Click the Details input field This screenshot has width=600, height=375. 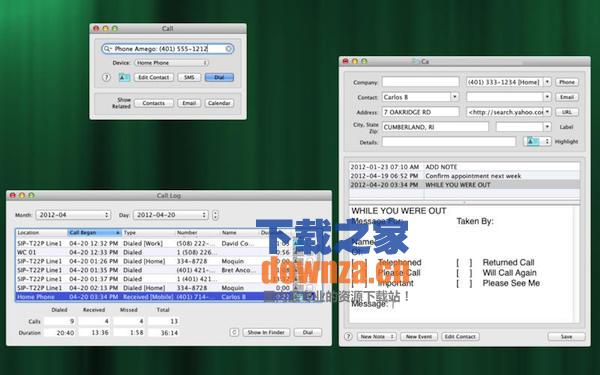(448, 142)
